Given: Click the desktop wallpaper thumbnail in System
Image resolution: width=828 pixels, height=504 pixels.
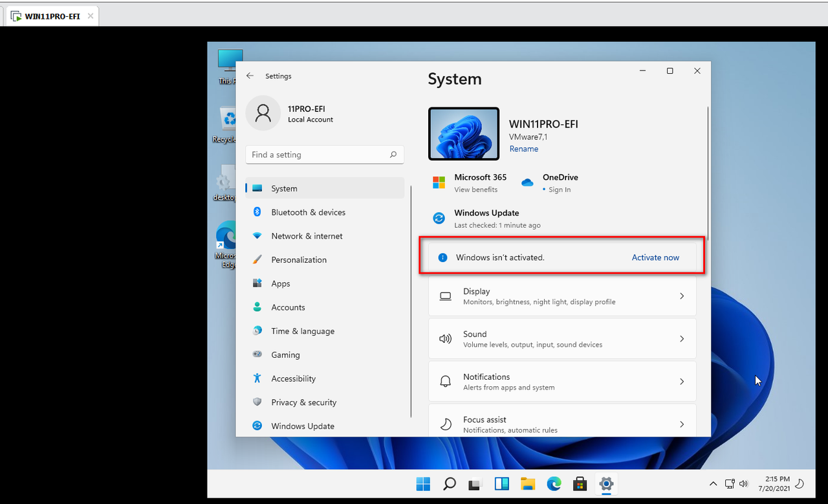Looking at the screenshot, I should [464, 134].
